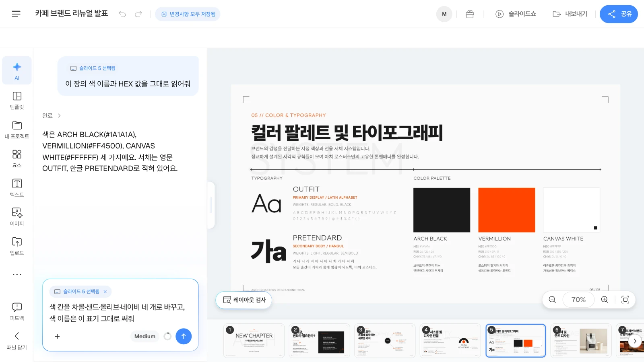Viewport: 644px width, 362px height.
Task: Zoom in with the magnifier plus
Action: point(605,300)
